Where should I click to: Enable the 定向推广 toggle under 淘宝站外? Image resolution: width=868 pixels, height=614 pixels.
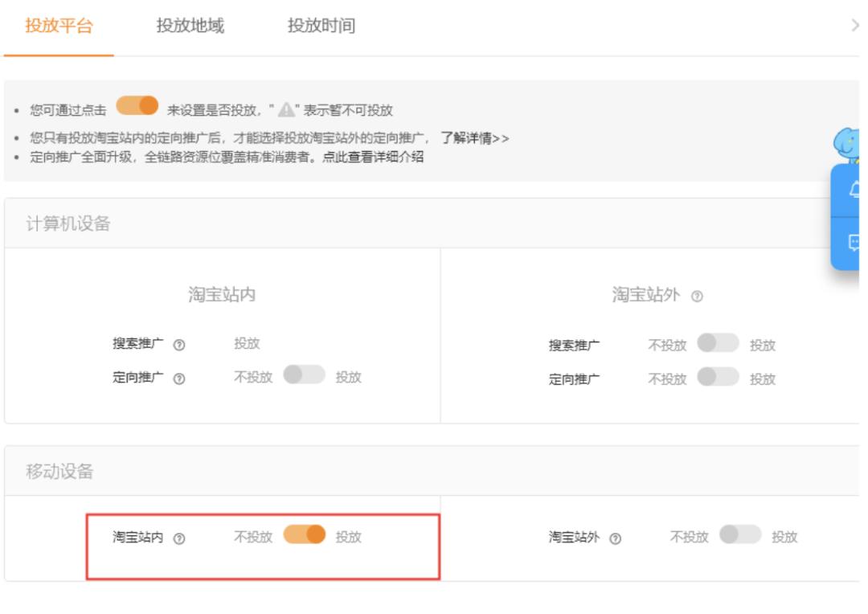(x=718, y=376)
